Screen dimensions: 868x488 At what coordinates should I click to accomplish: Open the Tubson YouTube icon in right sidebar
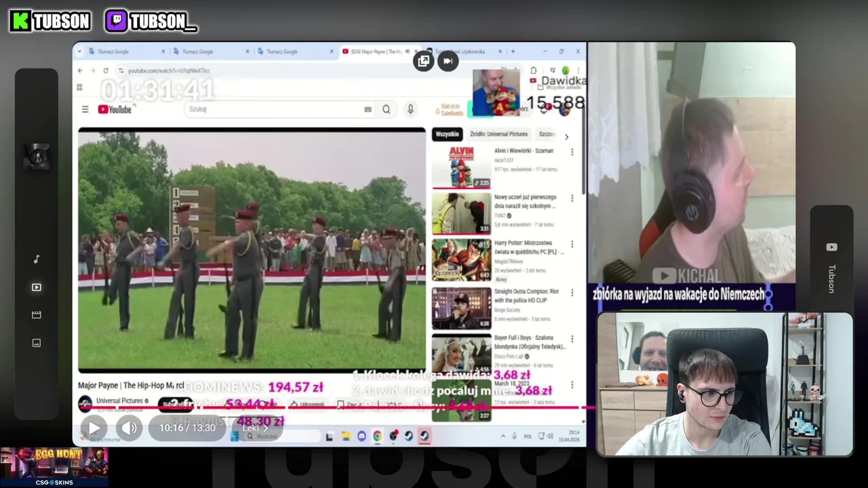point(831,247)
